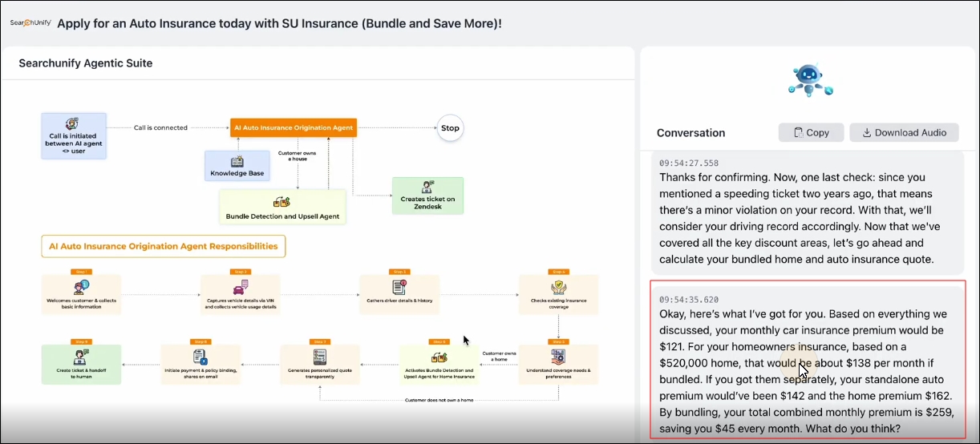Click the robot assistant avatar icon

(810, 80)
